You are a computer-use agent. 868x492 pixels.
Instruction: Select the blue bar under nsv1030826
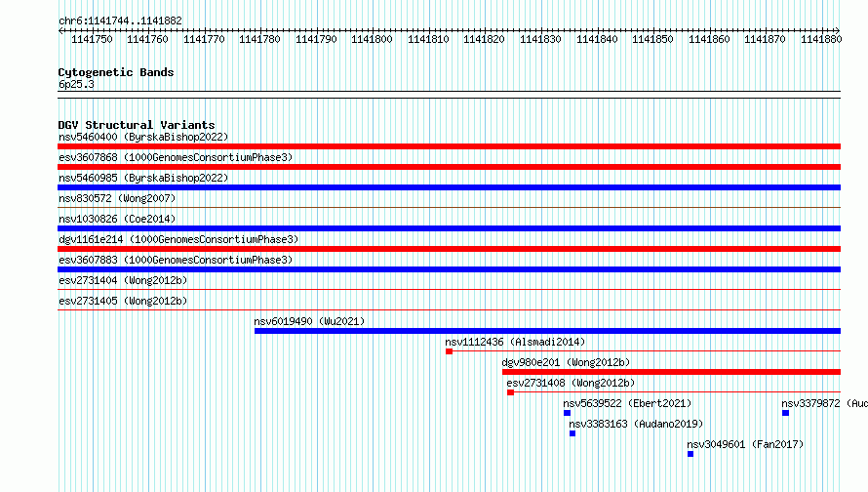[x=449, y=228]
